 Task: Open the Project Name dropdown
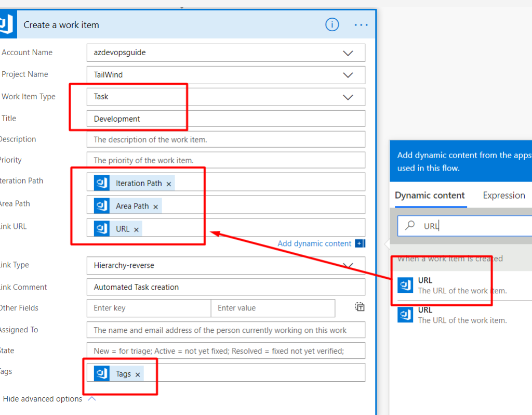(x=348, y=74)
